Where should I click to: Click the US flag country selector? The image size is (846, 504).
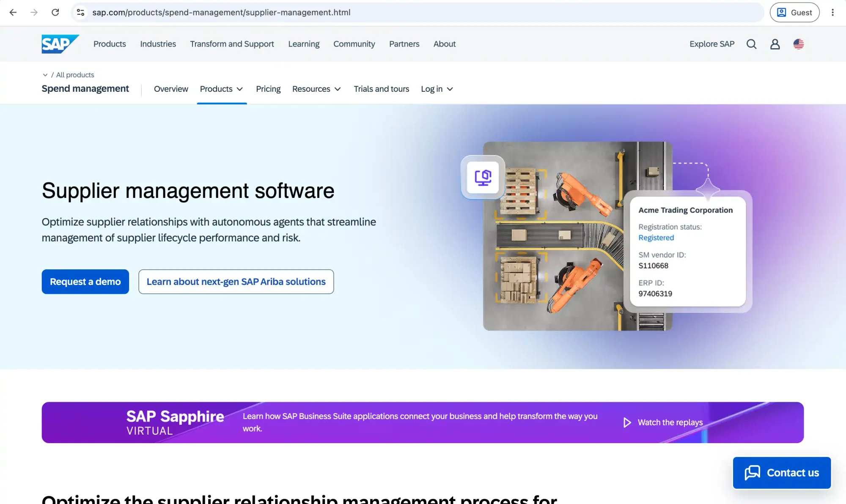tap(799, 44)
